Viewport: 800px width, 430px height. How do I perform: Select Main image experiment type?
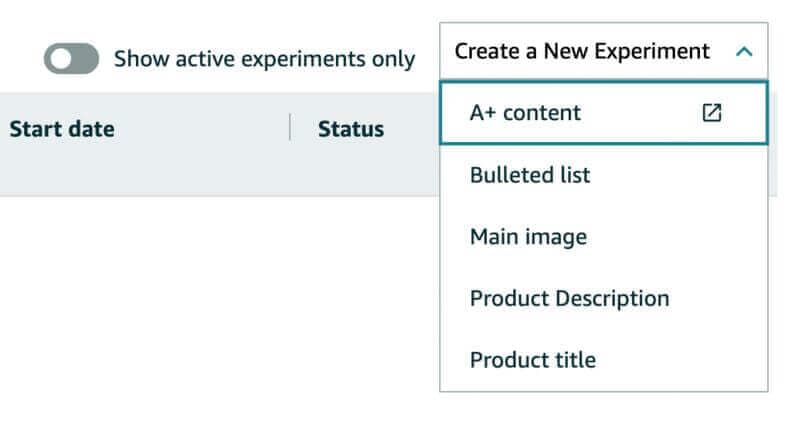[528, 237]
